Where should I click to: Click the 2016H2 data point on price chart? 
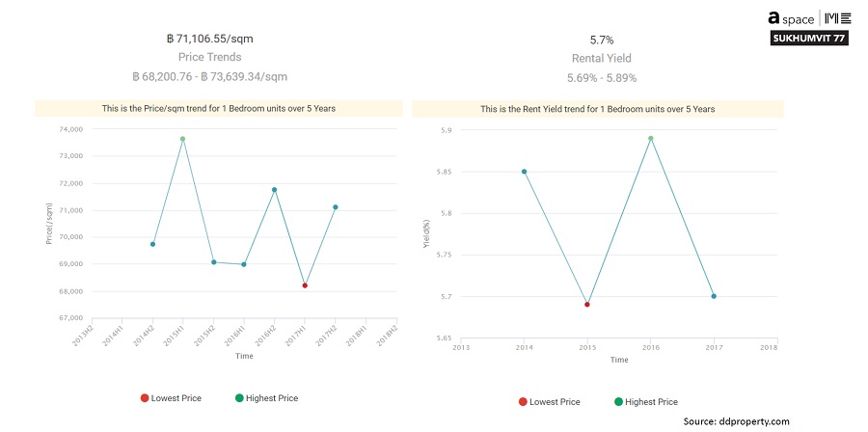coord(274,190)
